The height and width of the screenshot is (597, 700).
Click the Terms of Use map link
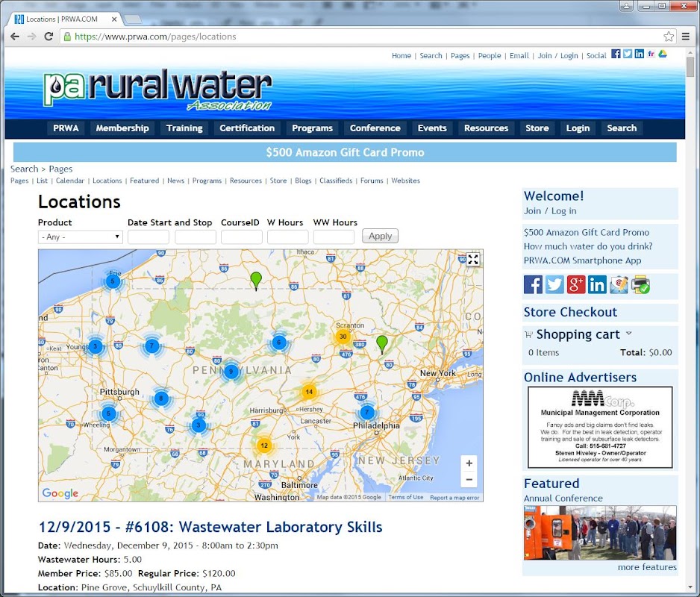[405, 497]
